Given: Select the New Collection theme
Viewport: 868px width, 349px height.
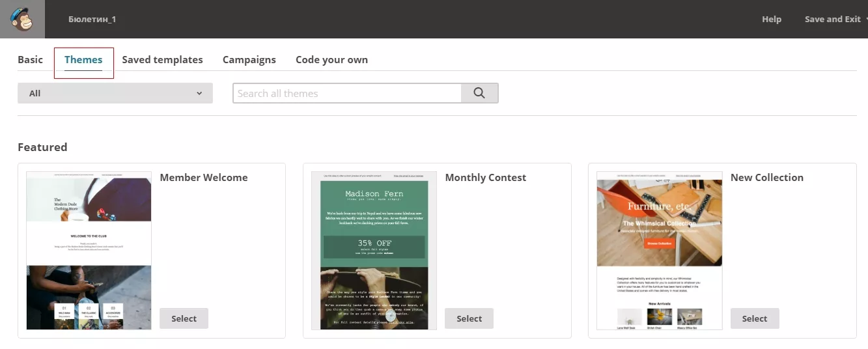Looking at the screenshot, I should click(755, 318).
